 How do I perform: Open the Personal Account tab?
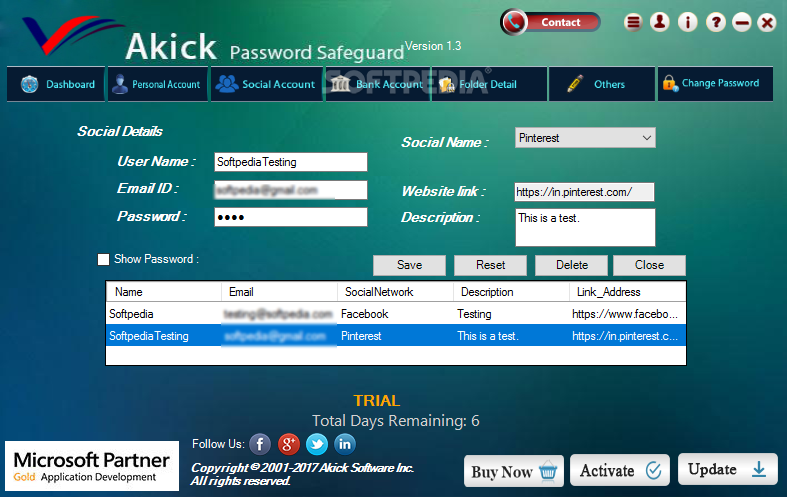pos(158,84)
